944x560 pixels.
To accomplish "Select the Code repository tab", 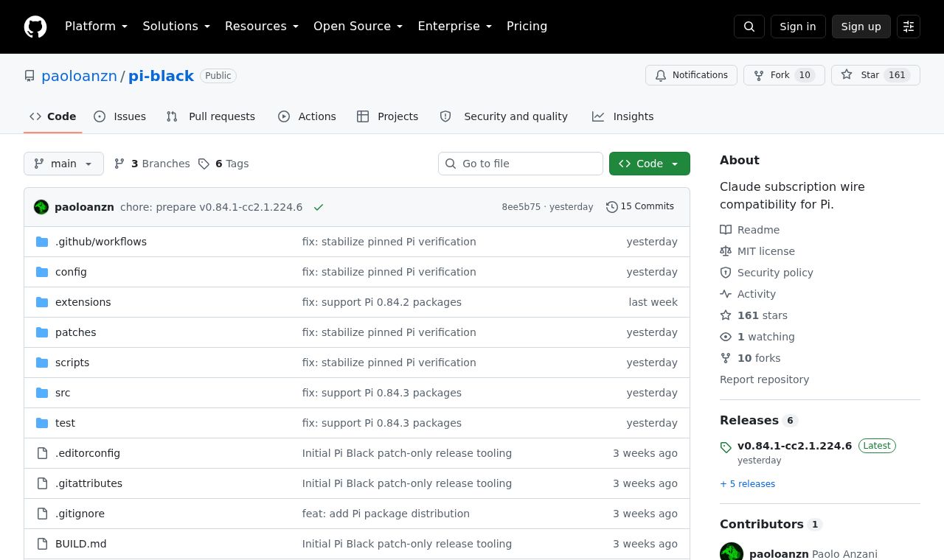I will pos(53,116).
